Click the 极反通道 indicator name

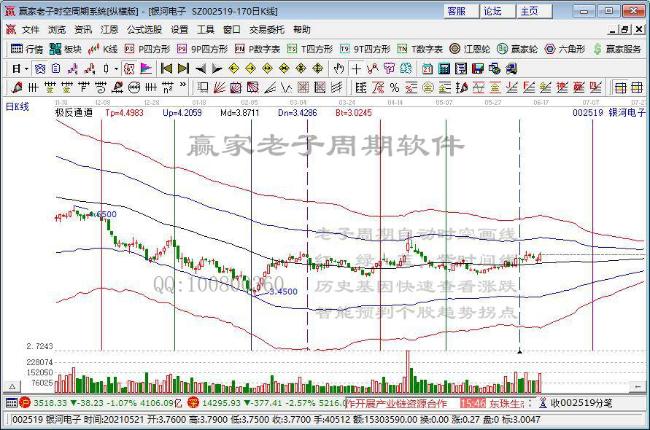pyautogui.click(x=74, y=112)
